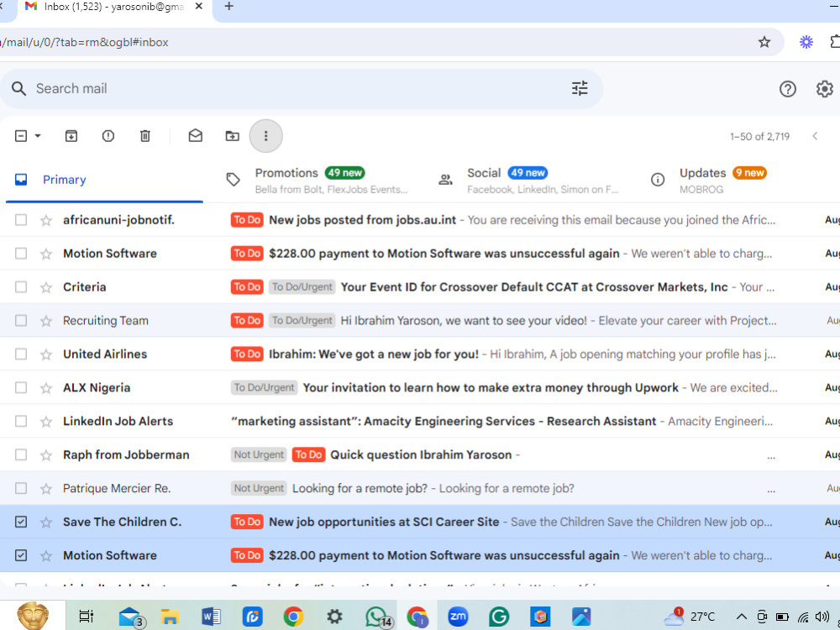
Task: Click the Not Urgent label on Jobberman email
Action: (259, 454)
